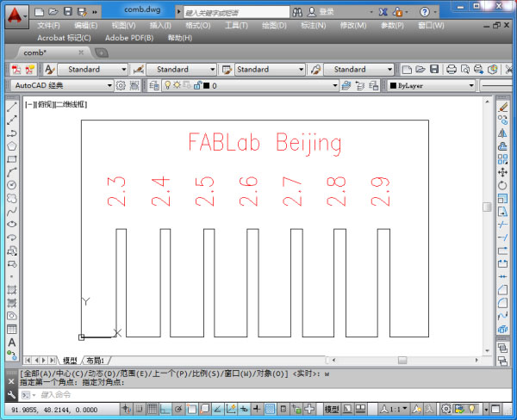Screen dimensions: 517x420
Task: Select the Arc draw tool
Action: pos(12,172)
